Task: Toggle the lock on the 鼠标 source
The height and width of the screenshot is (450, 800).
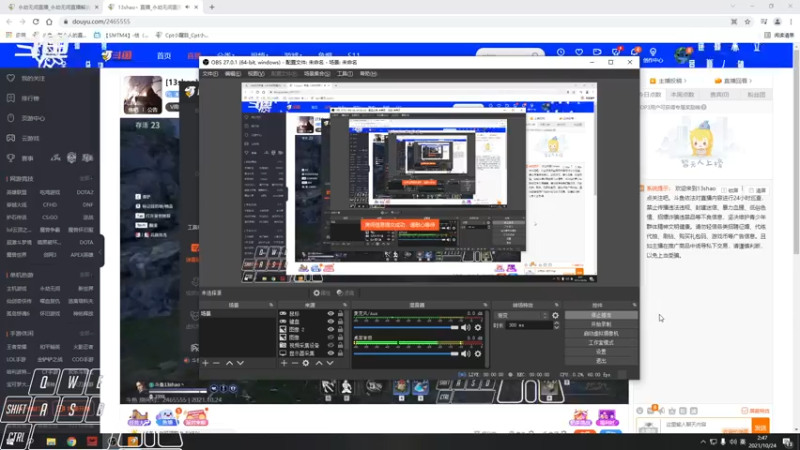Action: [x=340, y=314]
